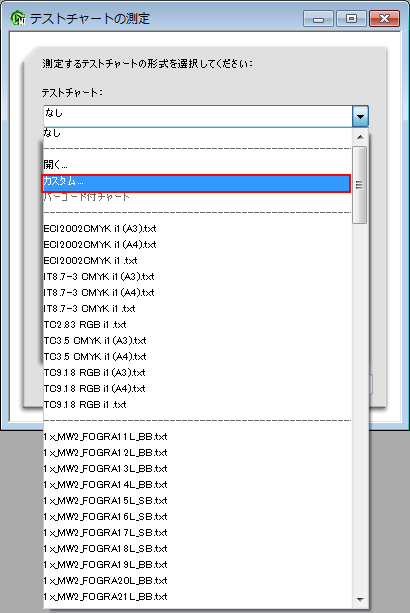Pick TC9.18 RGB i1 (A4).txt

197,389
